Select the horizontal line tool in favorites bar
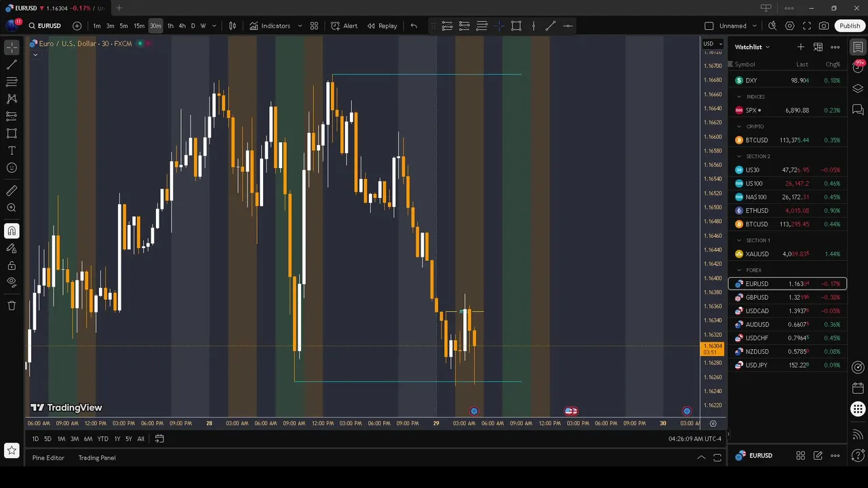 (x=568, y=26)
